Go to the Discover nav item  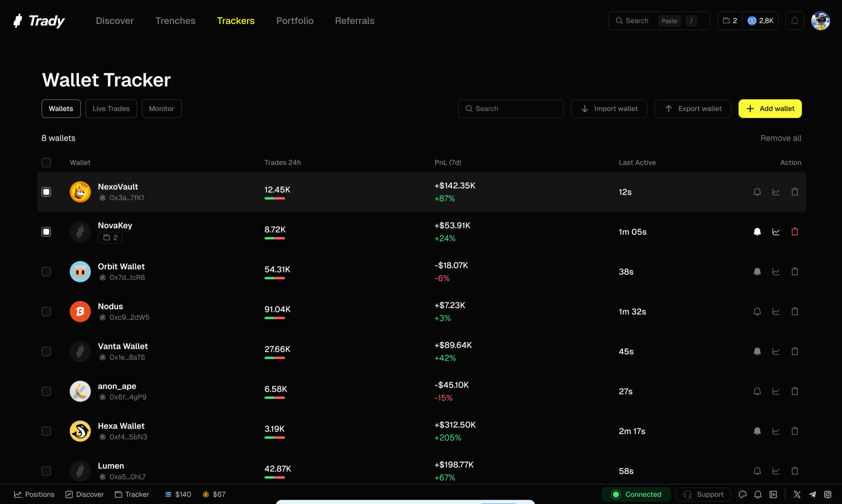click(x=115, y=21)
